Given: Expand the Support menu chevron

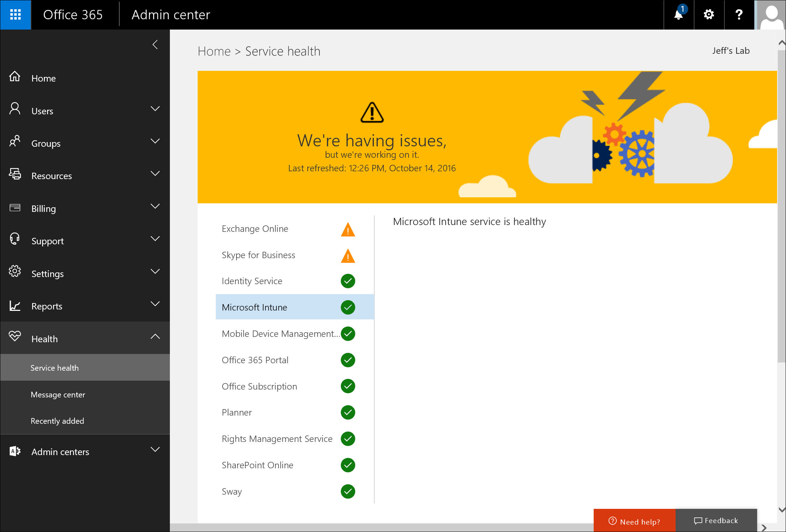Looking at the screenshot, I should [155, 239].
